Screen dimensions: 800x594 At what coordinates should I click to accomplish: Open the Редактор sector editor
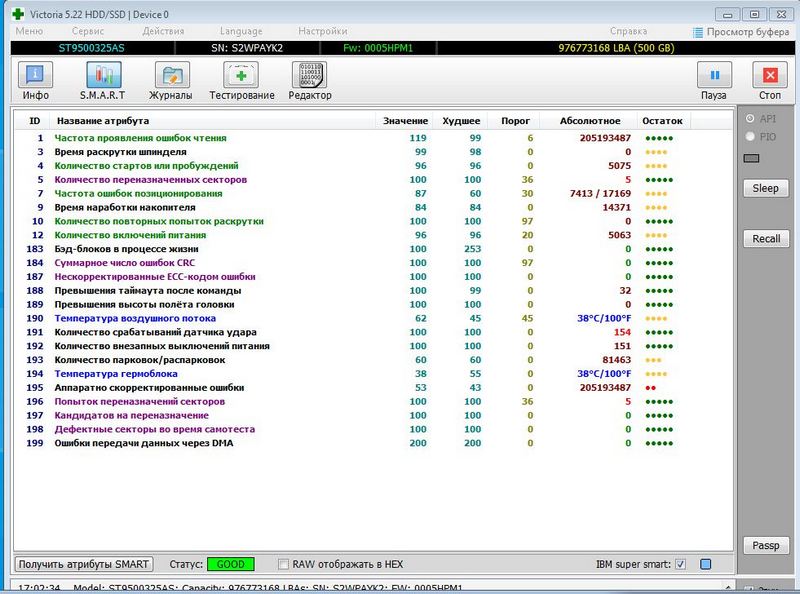pyautogui.click(x=309, y=81)
